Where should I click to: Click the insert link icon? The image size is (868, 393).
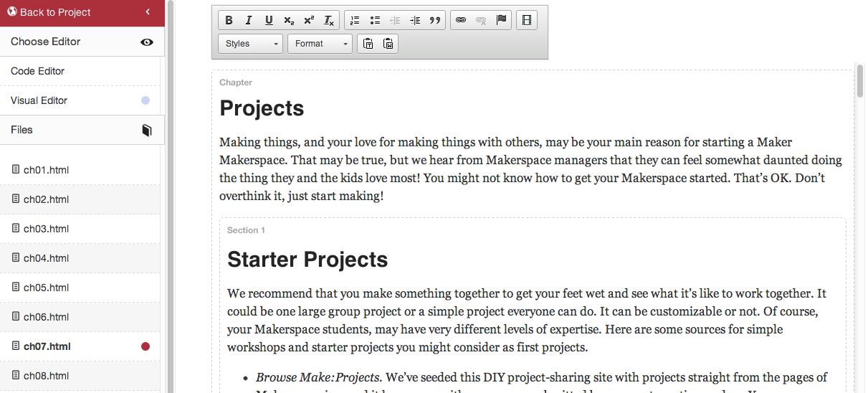461,20
